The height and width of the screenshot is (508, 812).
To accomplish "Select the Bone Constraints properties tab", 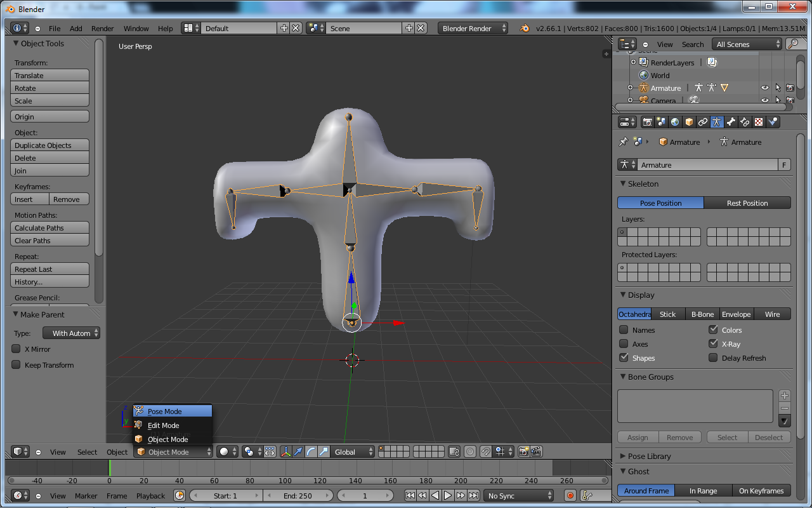I will (745, 121).
